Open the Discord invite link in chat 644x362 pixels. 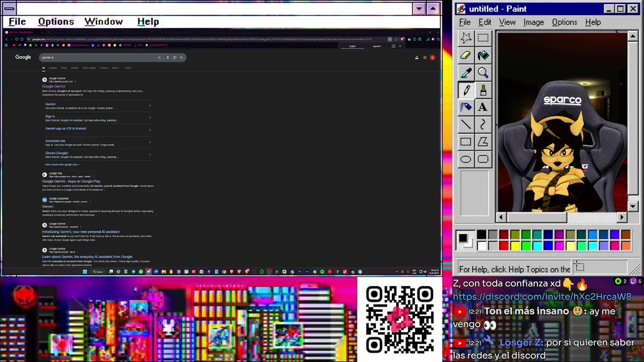[x=542, y=297]
